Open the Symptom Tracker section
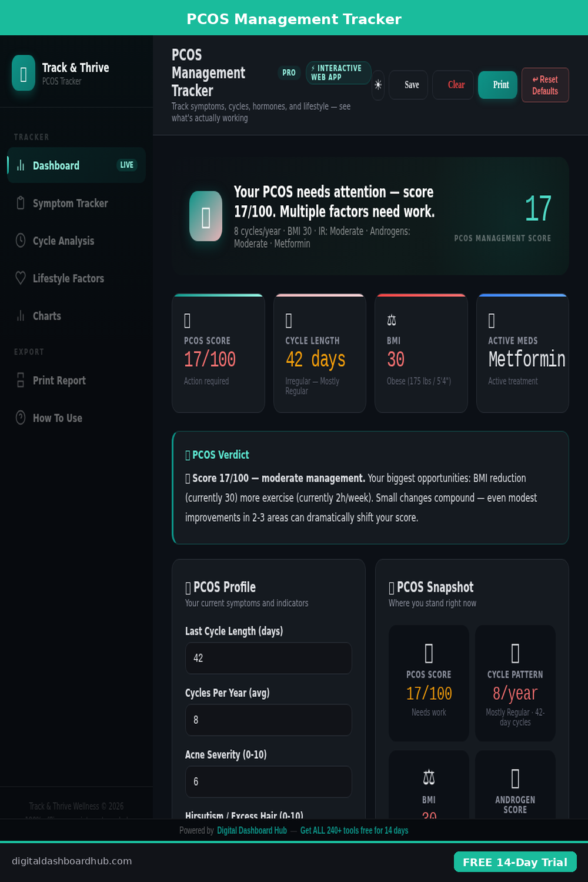588x882 pixels. coord(71,203)
